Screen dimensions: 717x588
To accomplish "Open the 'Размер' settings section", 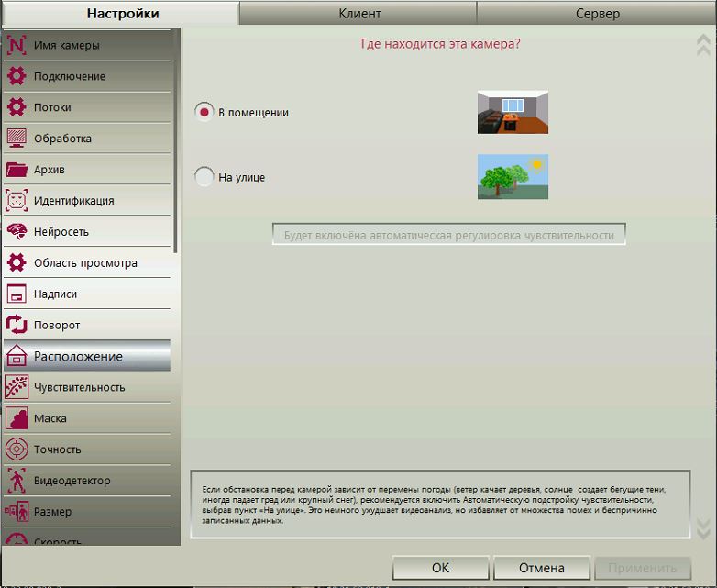I will [87, 512].
